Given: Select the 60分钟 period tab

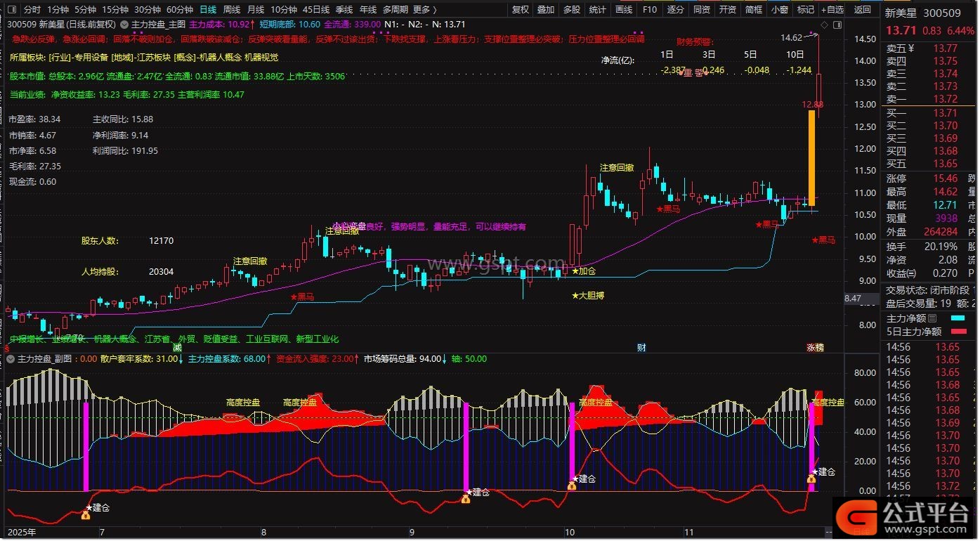Looking at the screenshot, I should (x=179, y=10).
